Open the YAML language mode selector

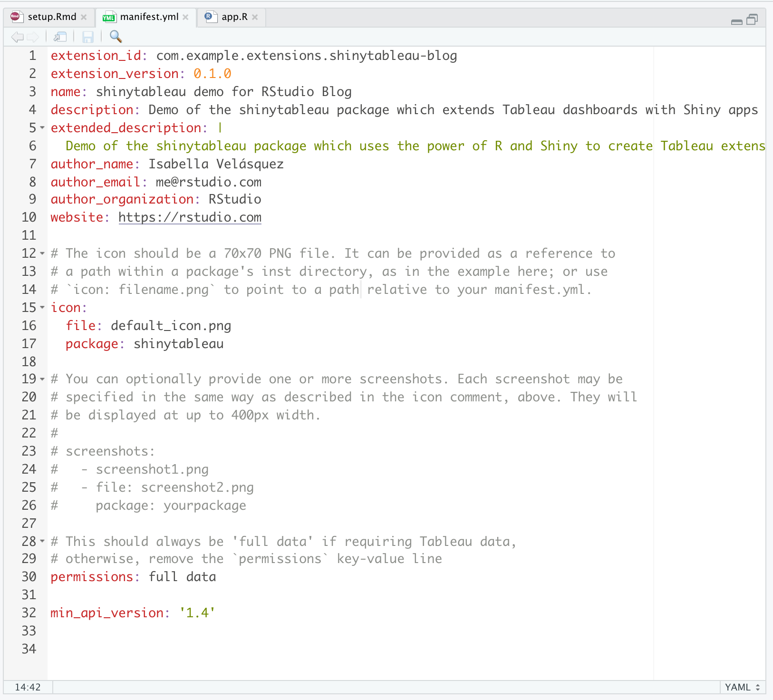pyautogui.click(x=738, y=687)
